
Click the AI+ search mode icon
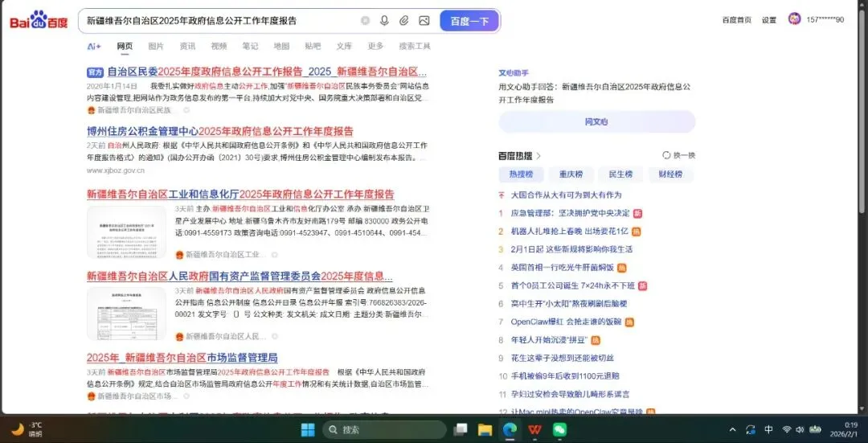pyautogui.click(x=94, y=47)
